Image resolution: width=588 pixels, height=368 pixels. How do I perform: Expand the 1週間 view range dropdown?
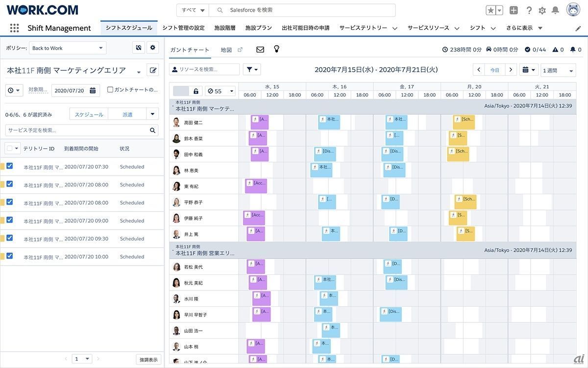pos(558,70)
